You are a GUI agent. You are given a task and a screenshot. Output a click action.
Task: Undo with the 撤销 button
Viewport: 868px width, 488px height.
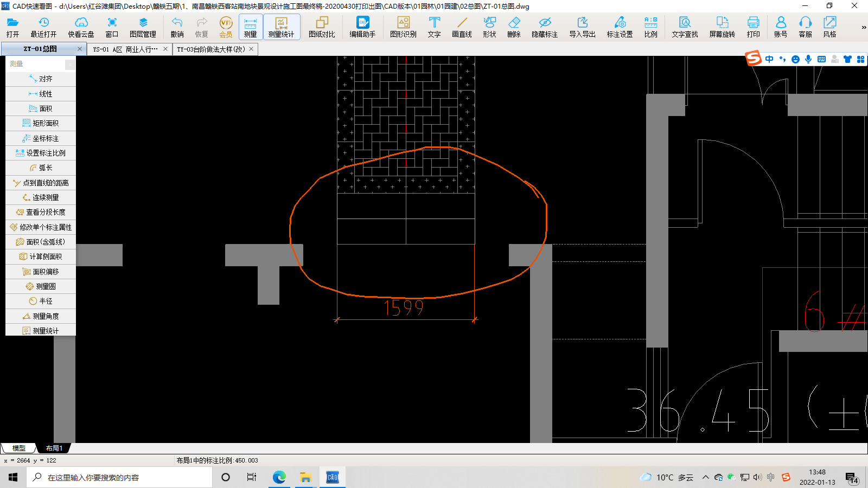point(177,27)
